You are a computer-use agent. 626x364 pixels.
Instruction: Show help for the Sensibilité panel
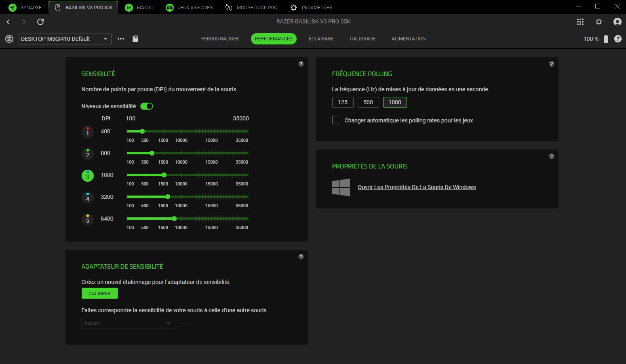pos(301,64)
